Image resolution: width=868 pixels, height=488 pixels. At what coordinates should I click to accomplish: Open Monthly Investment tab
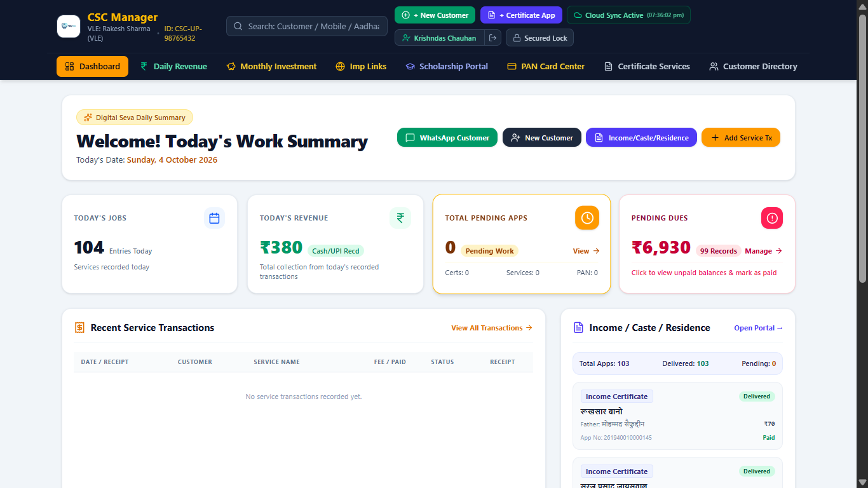(x=271, y=66)
